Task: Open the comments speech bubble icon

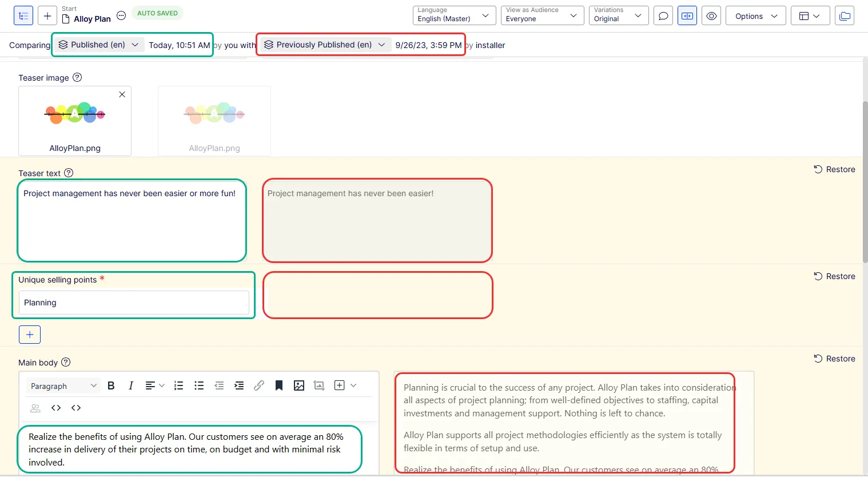Action: (x=663, y=16)
